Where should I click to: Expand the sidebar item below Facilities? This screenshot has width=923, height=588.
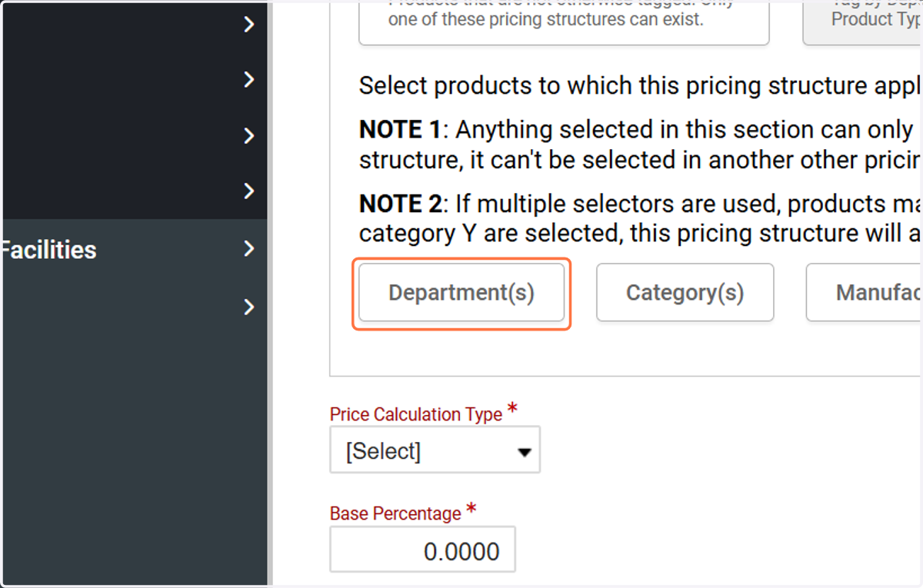click(248, 307)
